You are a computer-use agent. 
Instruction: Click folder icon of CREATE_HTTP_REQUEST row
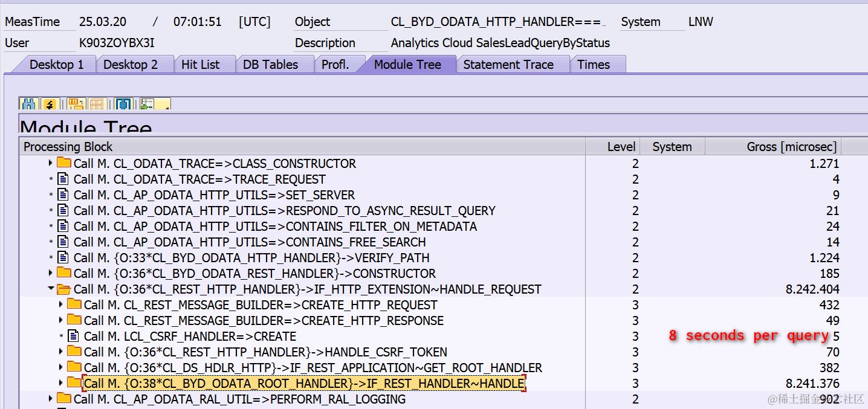pyautogui.click(x=74, y=304)
